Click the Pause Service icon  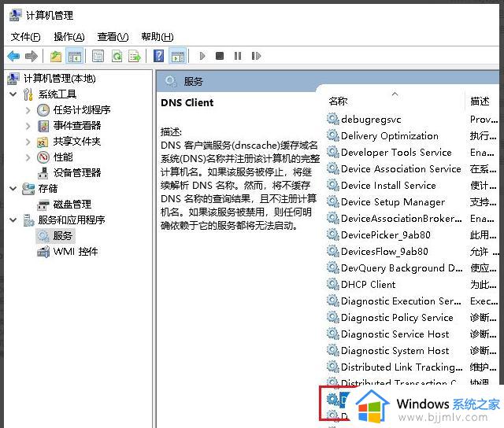click(238, 56)
